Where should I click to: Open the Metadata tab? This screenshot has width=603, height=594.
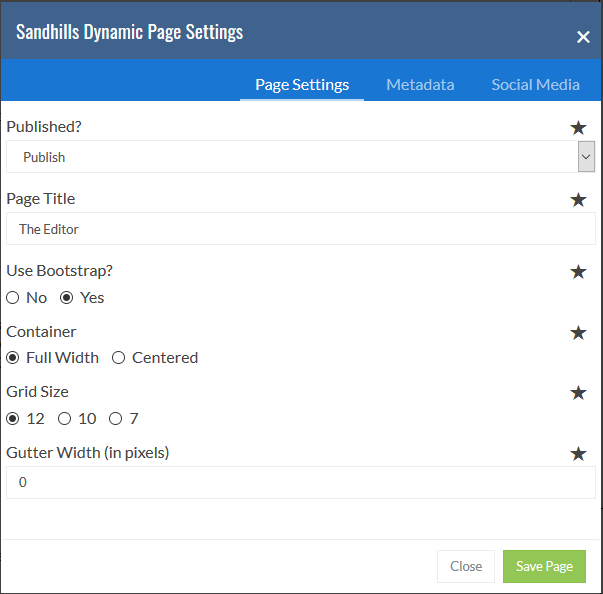420,85
